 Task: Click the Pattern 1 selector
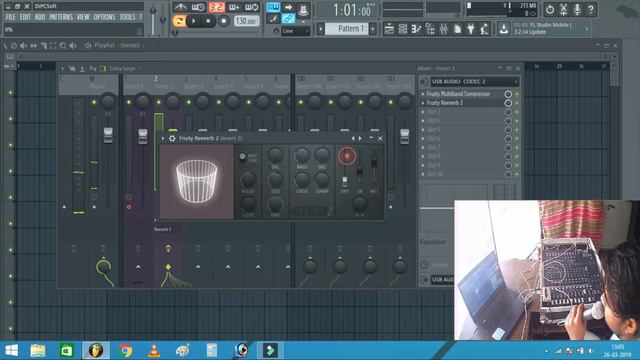(x=347, y=29)
